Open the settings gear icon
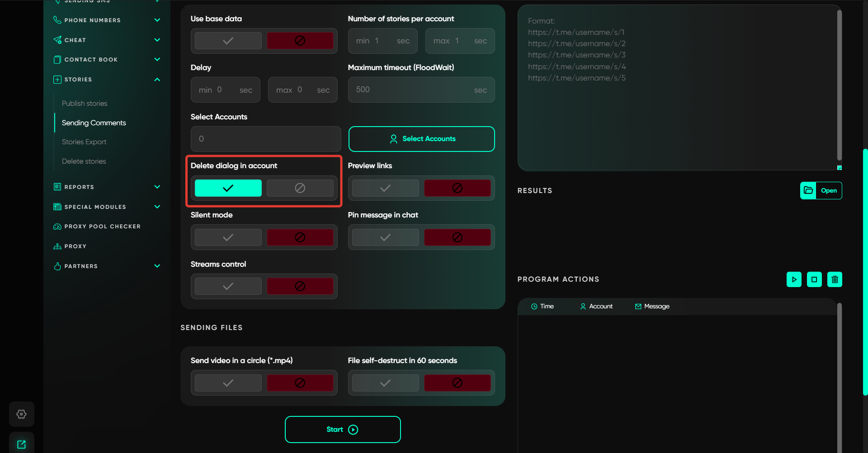The height and width of the screenshot is (453, 868). 21,414
